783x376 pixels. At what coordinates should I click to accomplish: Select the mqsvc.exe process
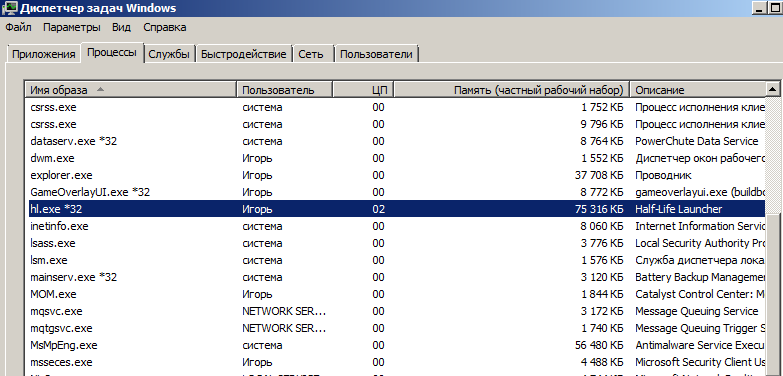click(x=396, y=311)
